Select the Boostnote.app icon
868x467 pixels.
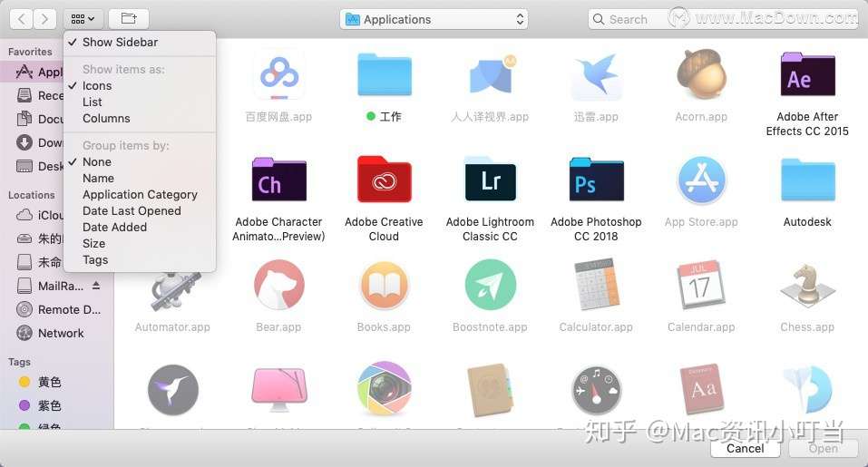click(491, 285)
